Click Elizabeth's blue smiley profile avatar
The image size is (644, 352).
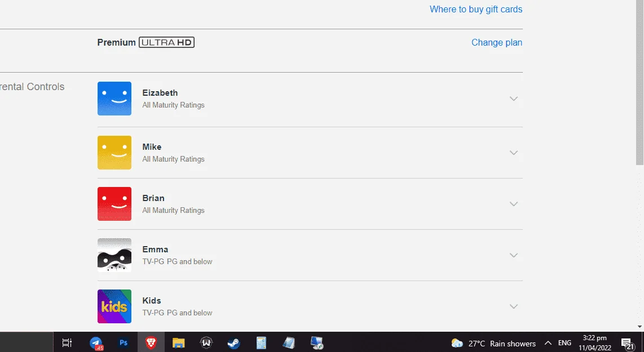coord(114,99)
